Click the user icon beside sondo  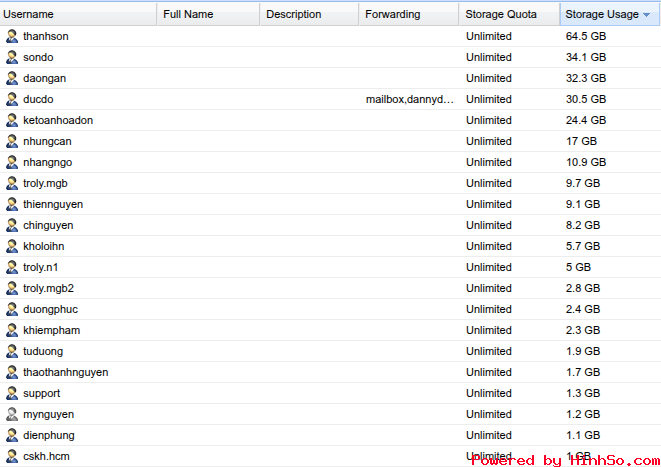[12, 57]
